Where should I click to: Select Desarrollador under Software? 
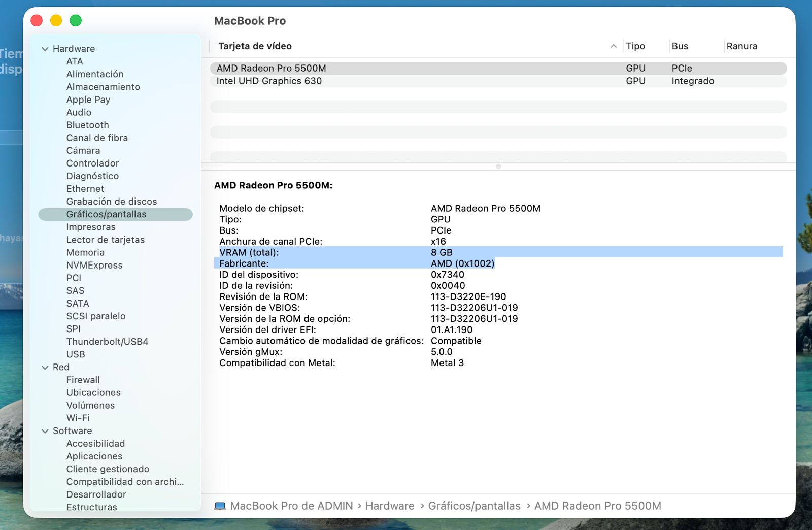click(96, 494)
